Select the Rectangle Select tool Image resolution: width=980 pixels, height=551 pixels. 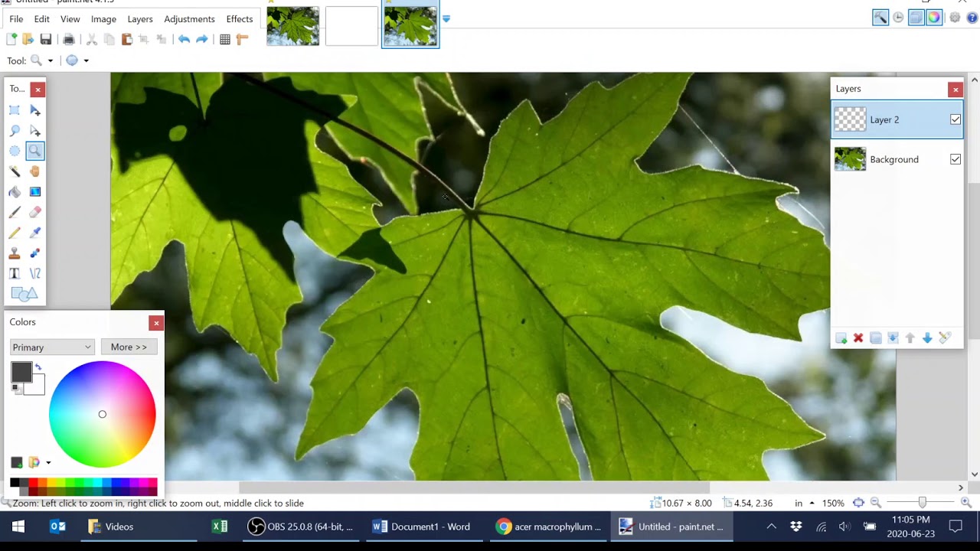[x=15, y=110]
